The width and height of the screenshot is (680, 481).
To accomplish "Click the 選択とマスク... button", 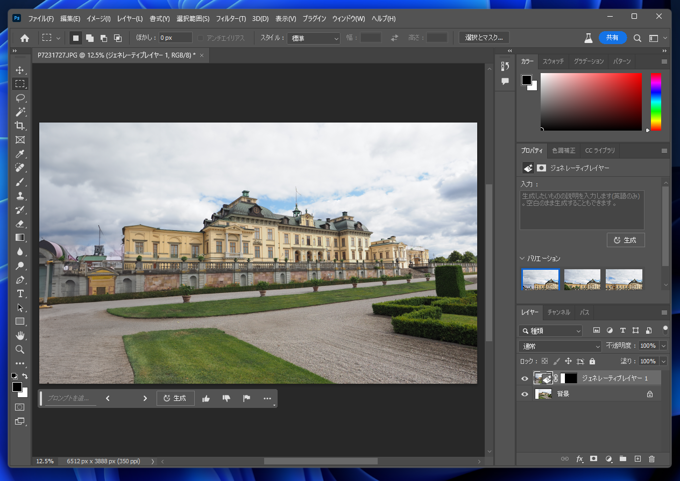I will 484,38.
